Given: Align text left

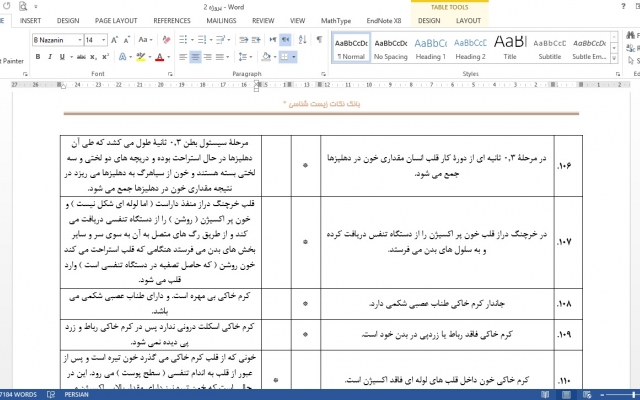Looking at the screenshot, I should 183,57.
